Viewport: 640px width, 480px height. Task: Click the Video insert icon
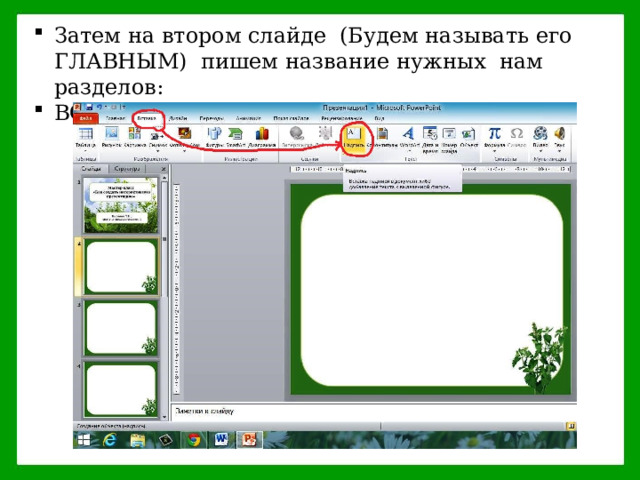540,133
